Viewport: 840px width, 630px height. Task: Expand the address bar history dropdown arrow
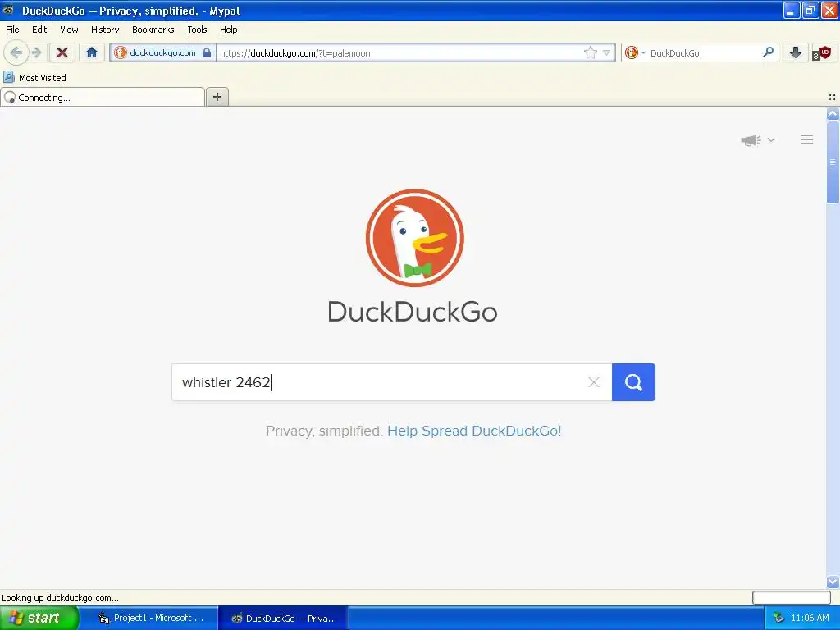[606, 52]
